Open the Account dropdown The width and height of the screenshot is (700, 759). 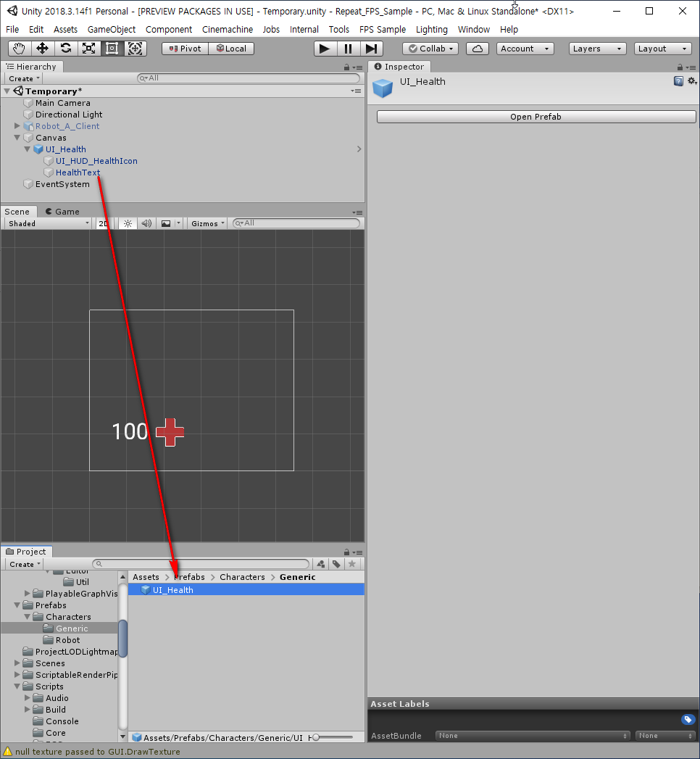(525, 49)
